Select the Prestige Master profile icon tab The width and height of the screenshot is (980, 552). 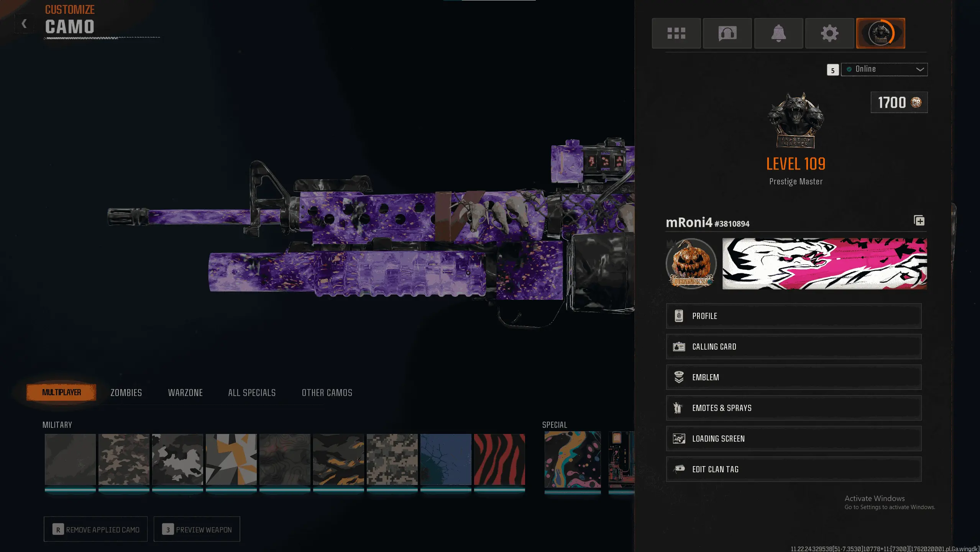pyautogui.click(x=880, y=33)
